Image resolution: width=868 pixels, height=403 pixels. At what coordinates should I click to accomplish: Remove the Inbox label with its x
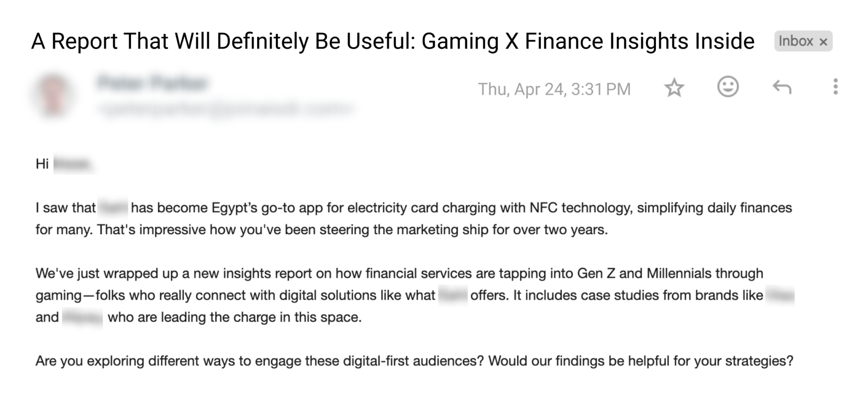tap(824, 42)
